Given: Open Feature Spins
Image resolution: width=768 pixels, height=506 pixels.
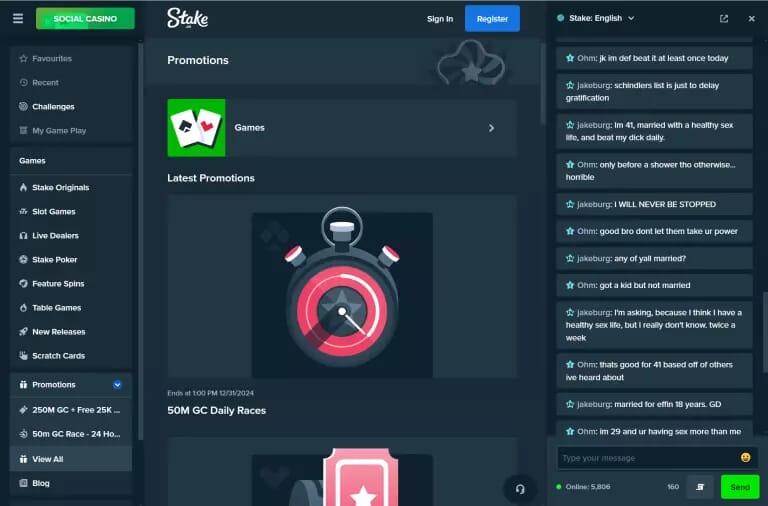Looking at the screenshot, I should (x=71, y=283).
